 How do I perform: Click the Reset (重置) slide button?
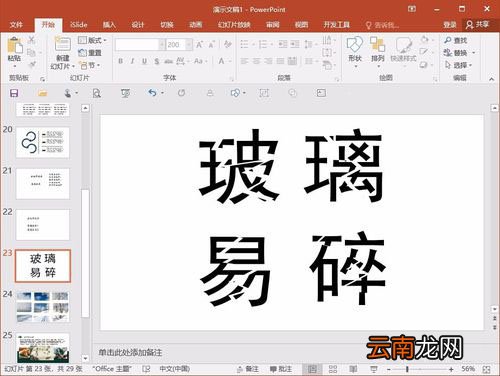pos(89,53)
